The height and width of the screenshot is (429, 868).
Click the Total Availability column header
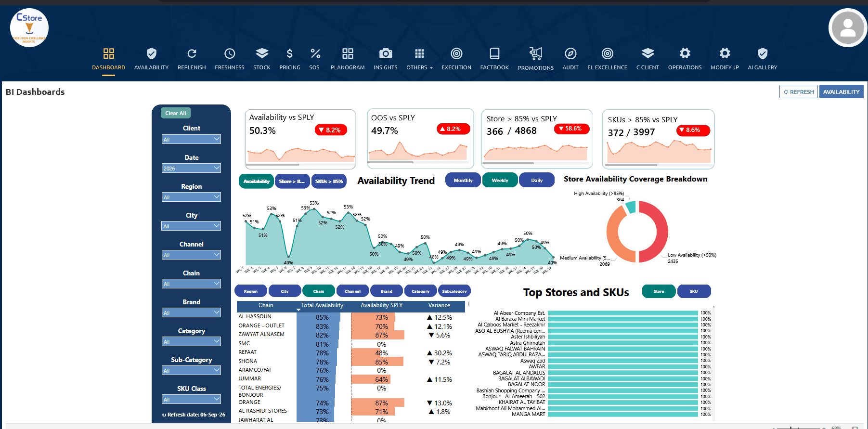(322, 305)
